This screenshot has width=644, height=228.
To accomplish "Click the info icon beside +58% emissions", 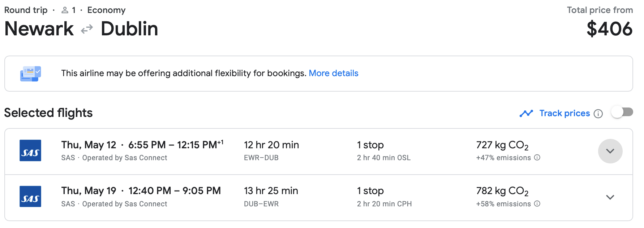I will point(537,204).
